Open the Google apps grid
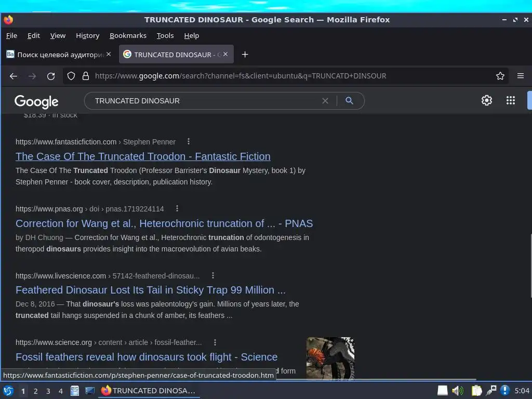Image resolution: width=532 pixels, height=399 pixels. 511,100
